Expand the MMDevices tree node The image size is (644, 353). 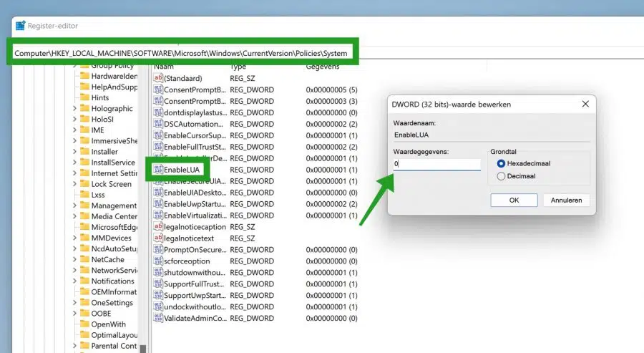click(74, 238)
